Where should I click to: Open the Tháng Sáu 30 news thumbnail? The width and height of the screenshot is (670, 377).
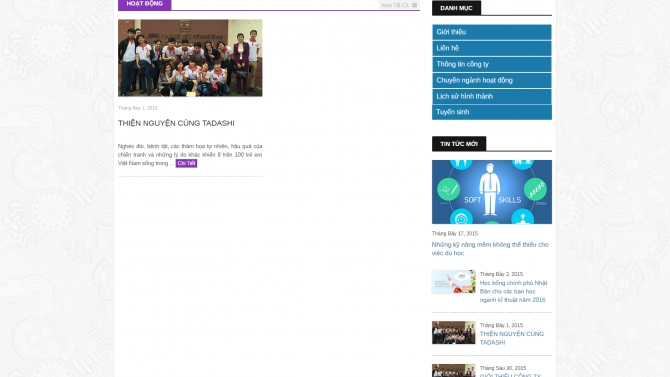453,370
